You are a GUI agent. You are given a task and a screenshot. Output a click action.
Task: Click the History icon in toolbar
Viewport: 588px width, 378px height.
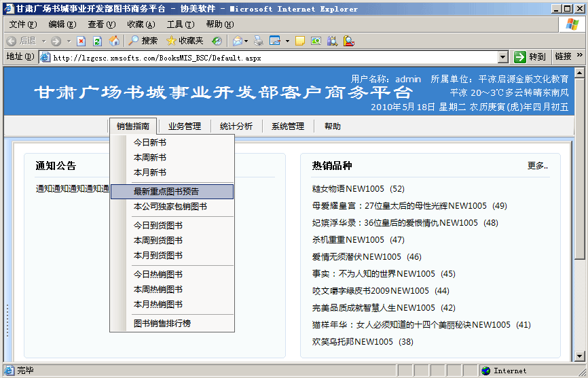point(217,41)
